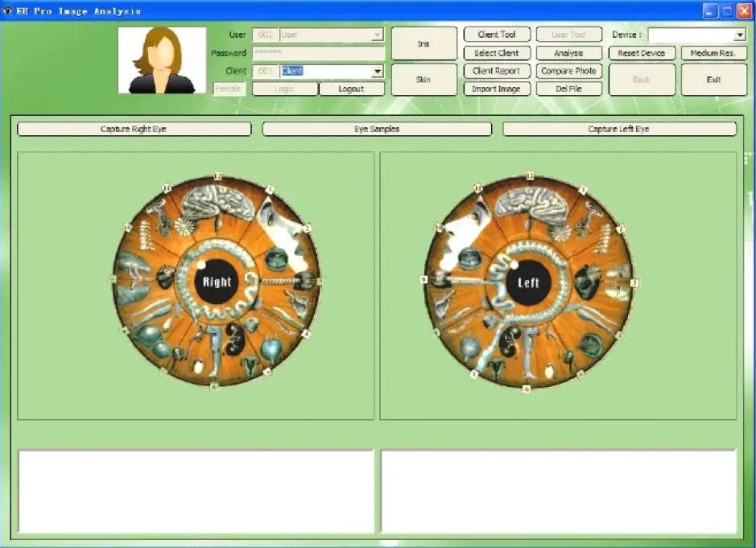The height and width of the screenshot is (548, 756).
Task: Click the Back button
Action: point(642,80)
